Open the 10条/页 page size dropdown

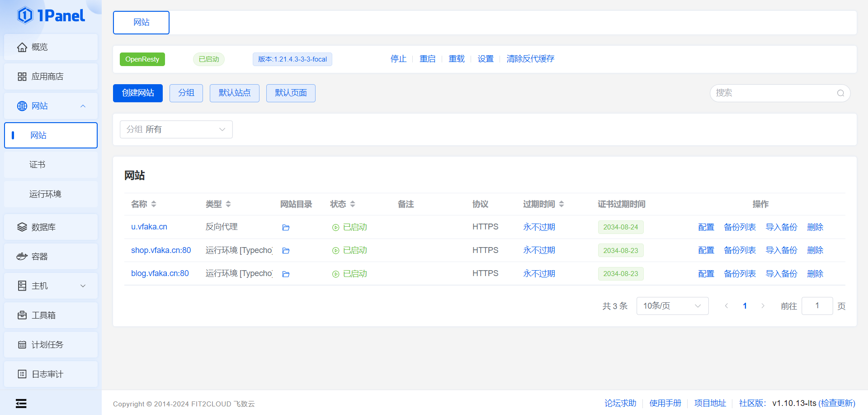click(x=672, y=306)
